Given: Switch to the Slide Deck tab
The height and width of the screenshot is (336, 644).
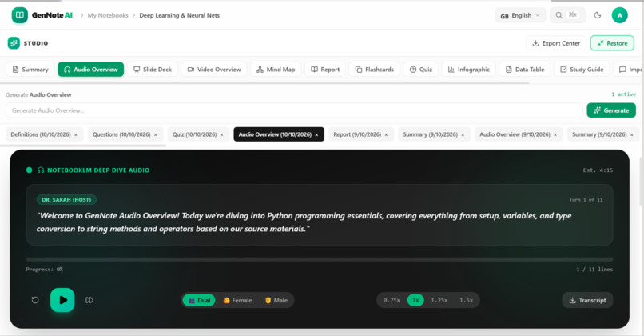Looking at the screenshot, I should tap(153, 70).
